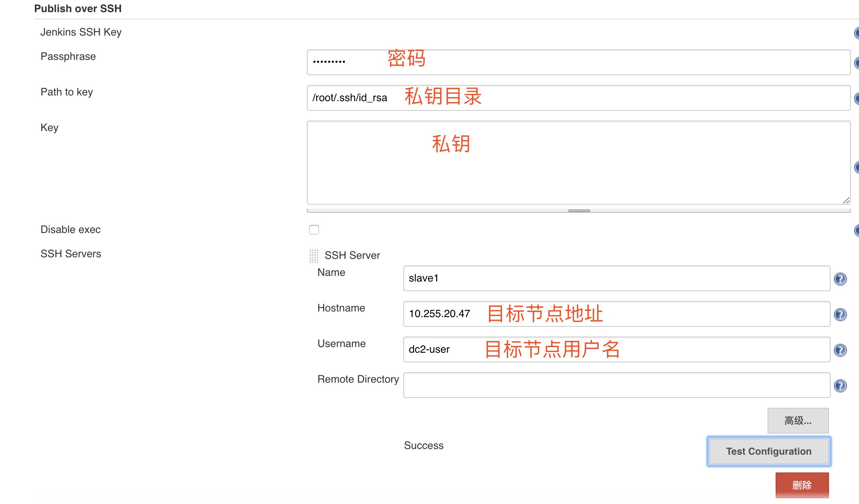Open help for Hostname field
The width and height of the screenshot is (859, 504).
coord(840,315)
